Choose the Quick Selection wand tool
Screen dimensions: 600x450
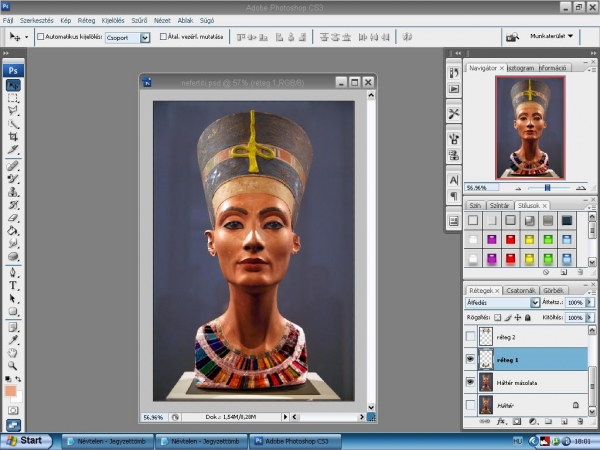[13, 124]
